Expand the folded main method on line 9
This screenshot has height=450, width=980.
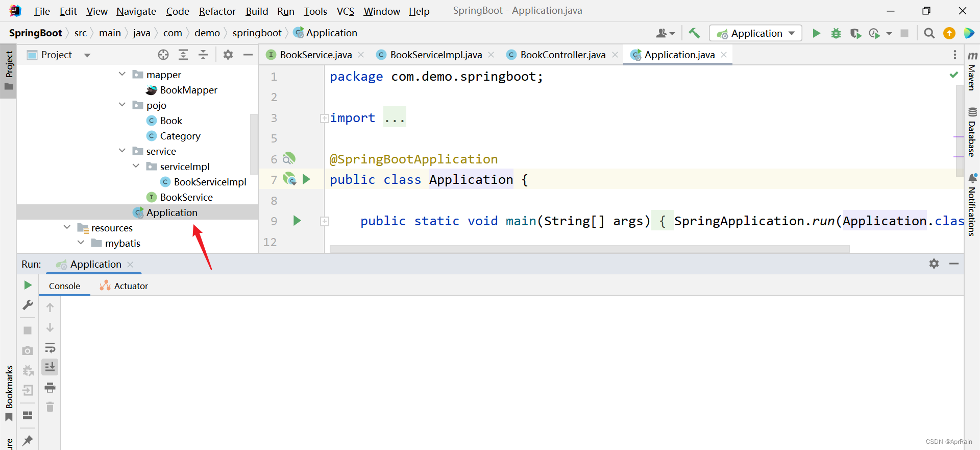(x=324, y=221)
